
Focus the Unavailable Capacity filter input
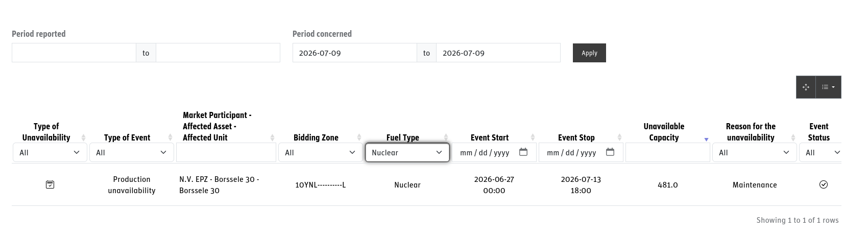[667, 152]
